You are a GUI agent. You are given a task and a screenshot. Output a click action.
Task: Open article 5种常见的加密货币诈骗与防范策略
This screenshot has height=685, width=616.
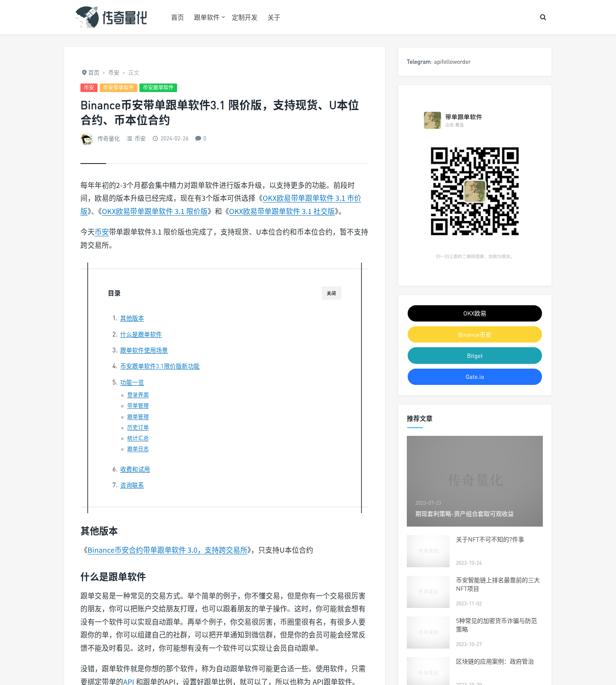point(497,625)
